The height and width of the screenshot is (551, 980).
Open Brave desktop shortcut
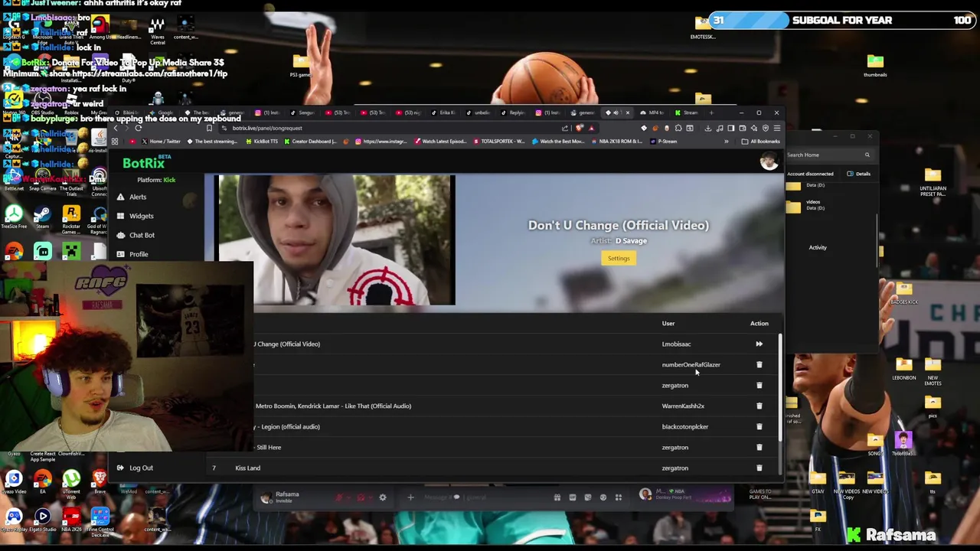(100, 481)
